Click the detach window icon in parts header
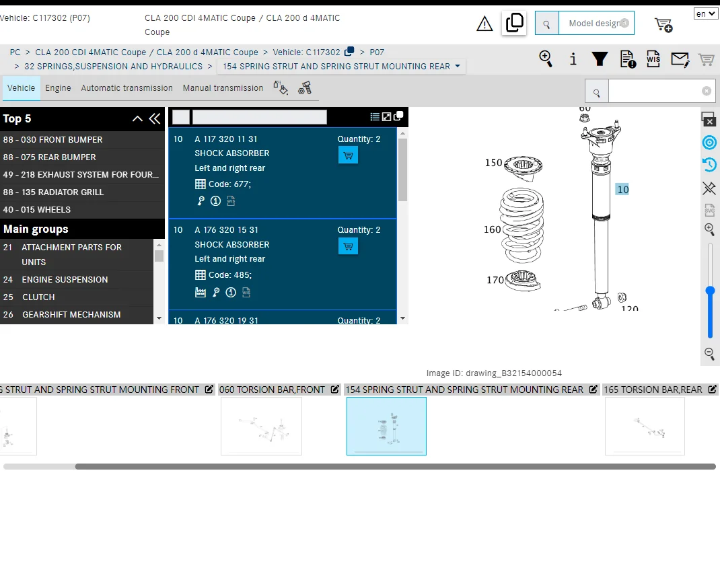This screenshot has width=720, height=588. pos(398,116)
